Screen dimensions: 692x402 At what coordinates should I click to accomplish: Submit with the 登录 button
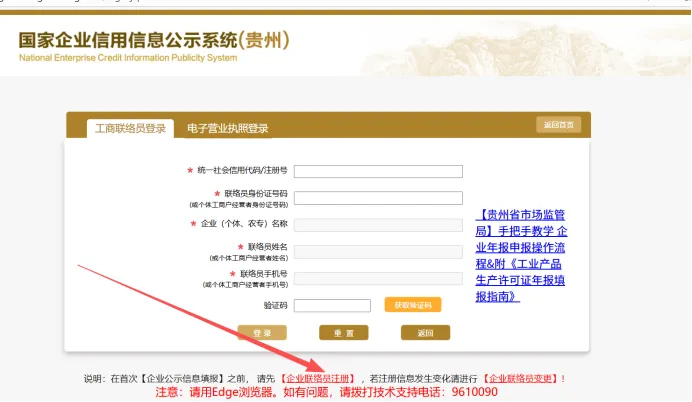click(x=262, y=333)
